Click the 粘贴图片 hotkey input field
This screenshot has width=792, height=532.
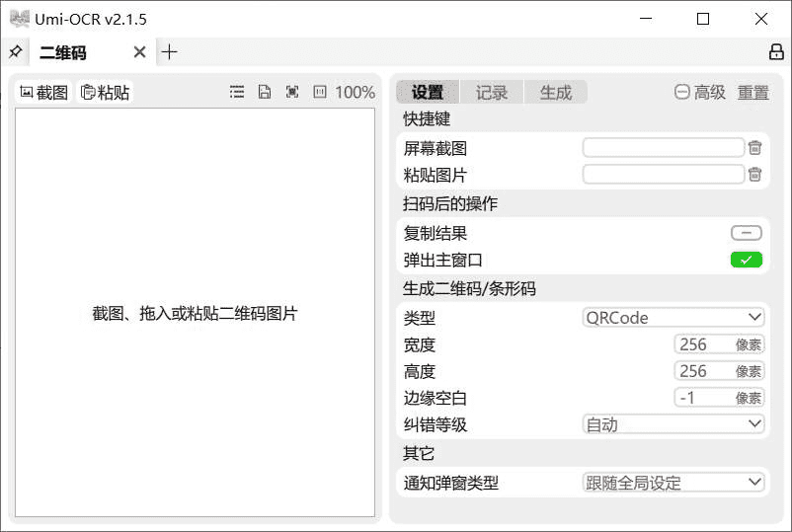[x=664, y=175]
